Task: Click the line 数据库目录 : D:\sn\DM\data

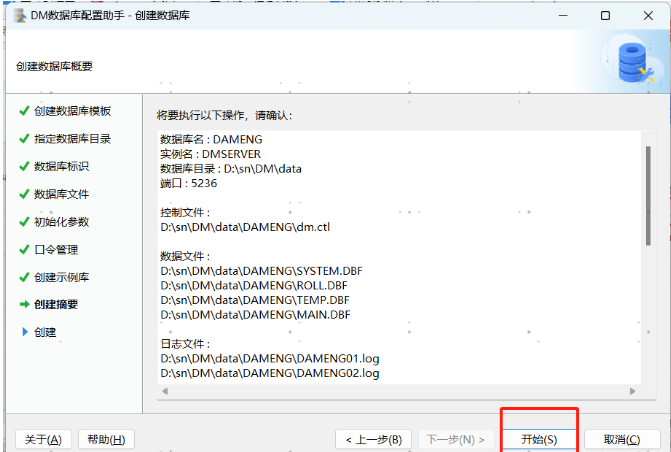Action: (x=231, y=169)
